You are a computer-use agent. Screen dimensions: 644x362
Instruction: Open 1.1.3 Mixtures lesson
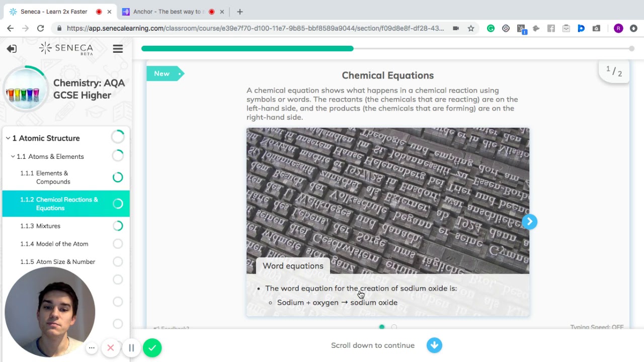click(x=65, y=226)
